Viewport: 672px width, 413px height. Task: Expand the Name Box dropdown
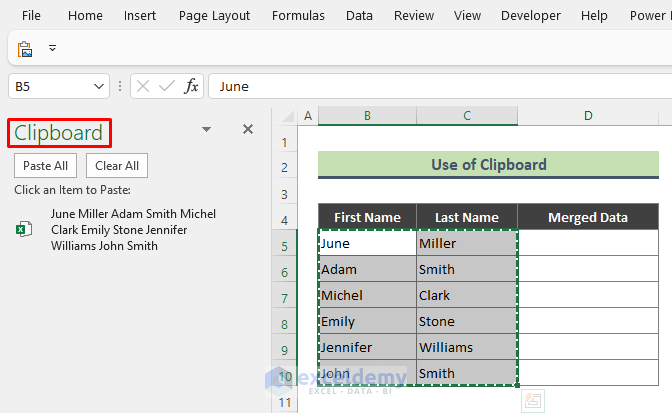pos(99,86)
